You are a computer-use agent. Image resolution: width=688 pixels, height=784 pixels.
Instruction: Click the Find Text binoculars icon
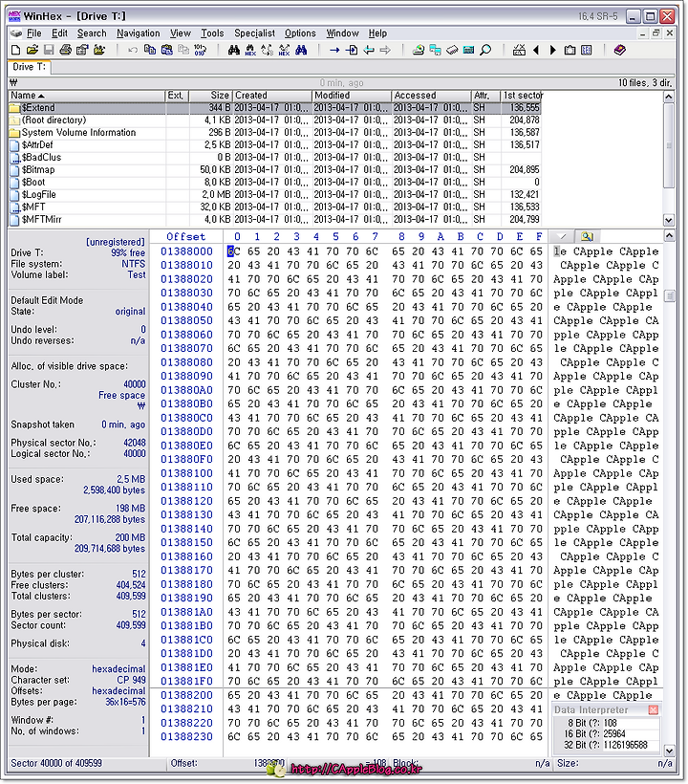point(233,50)
